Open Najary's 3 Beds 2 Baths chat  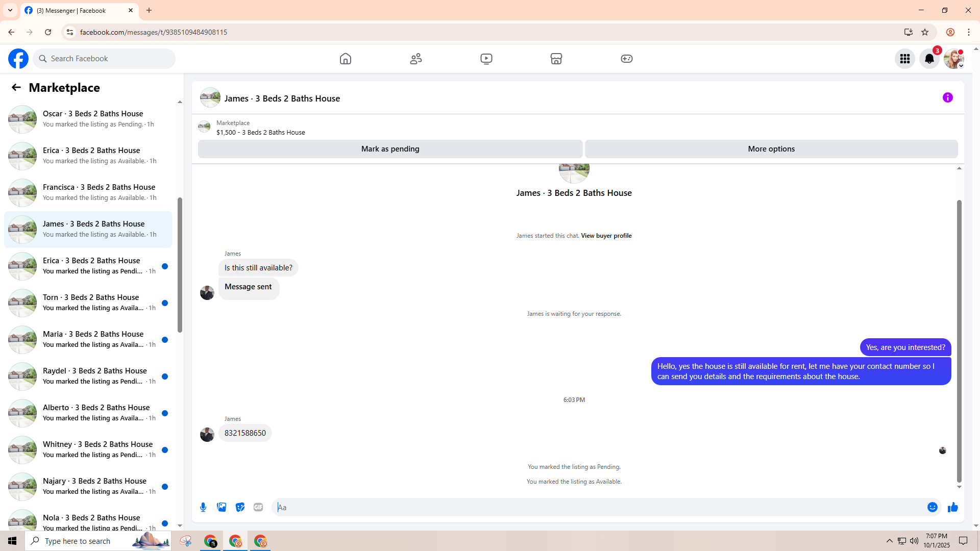pos(88,486)
